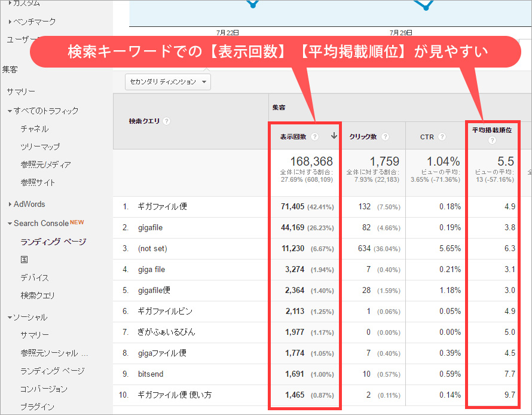532x415 pixels.
Task: Sort by CTR column header
Action: tap(427, 137)
